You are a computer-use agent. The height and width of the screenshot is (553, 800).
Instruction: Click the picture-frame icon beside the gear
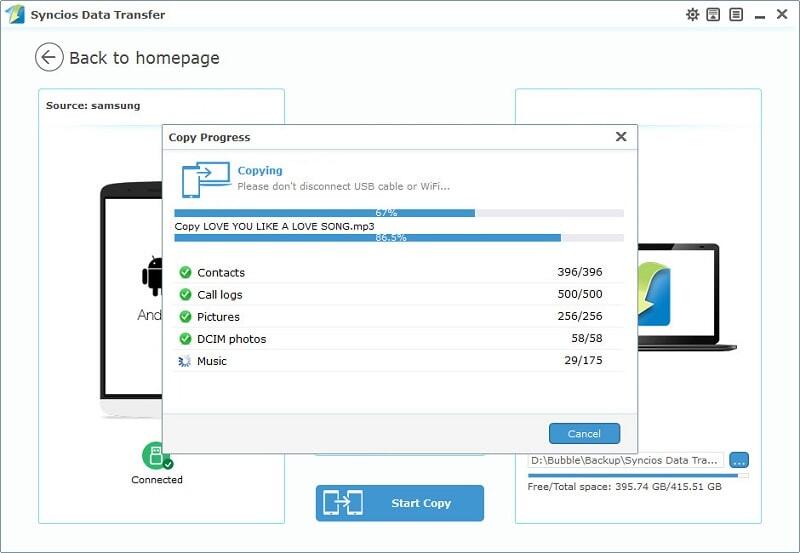pos(714,15)
